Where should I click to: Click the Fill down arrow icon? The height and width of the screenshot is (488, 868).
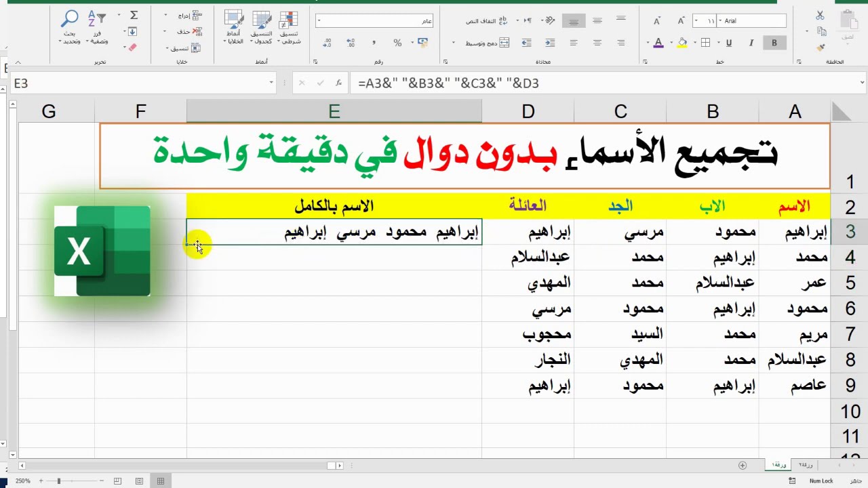point(133,31)
